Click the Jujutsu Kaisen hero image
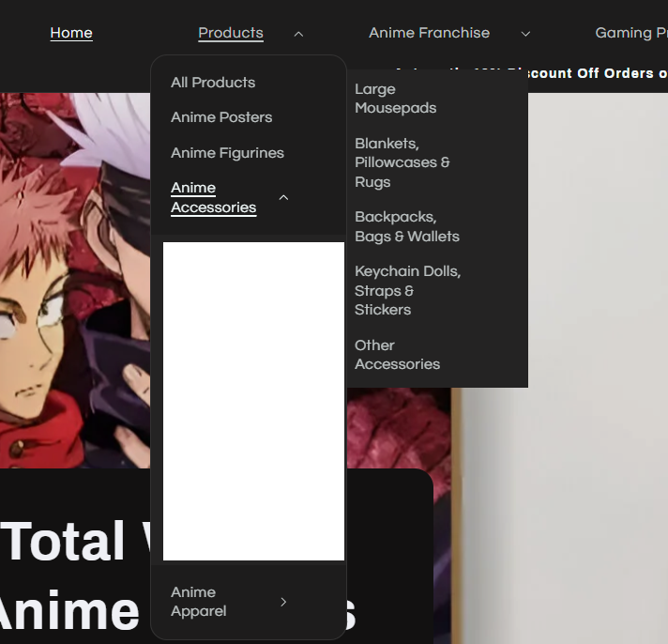Viewport: 668px width, 644px height. (75, 281)
